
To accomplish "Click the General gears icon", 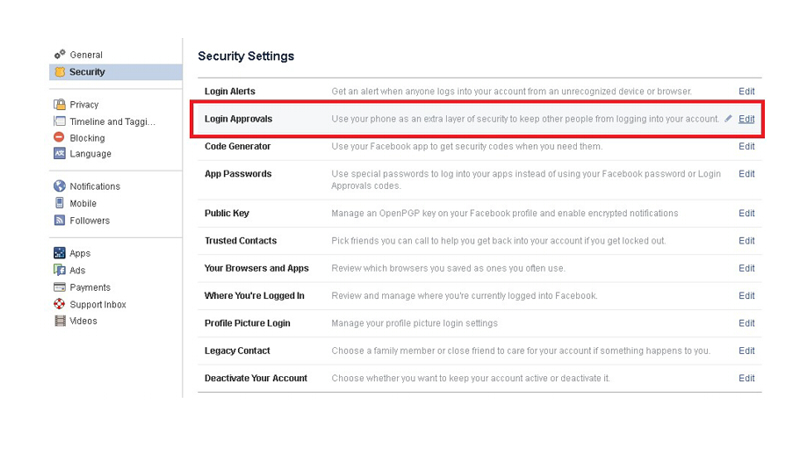I will [60, 54].
